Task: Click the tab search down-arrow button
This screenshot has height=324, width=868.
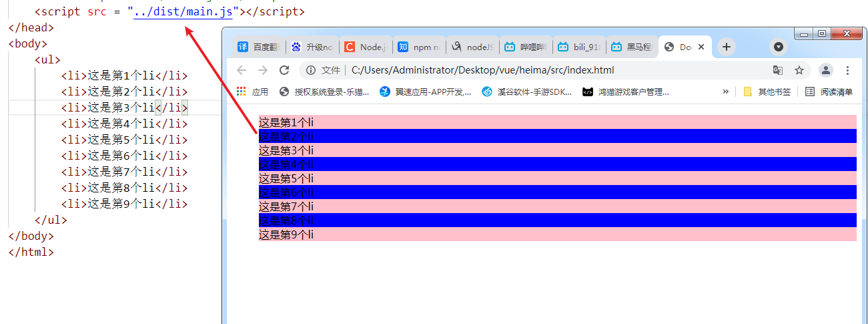Action: (778, 47)
